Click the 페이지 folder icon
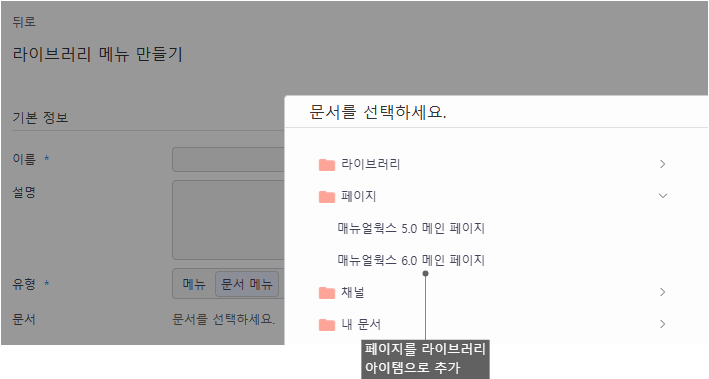Screen dimensions: 709x379 coord(326,197)
